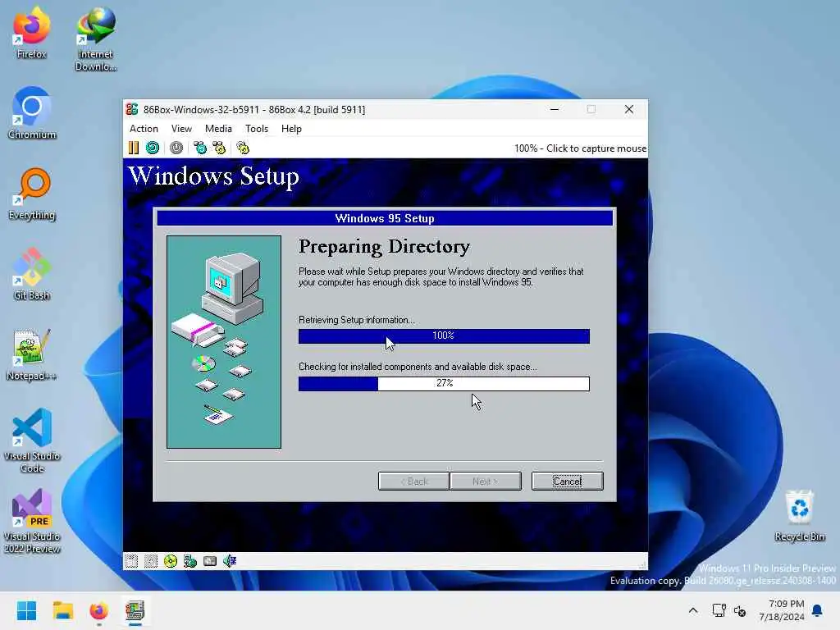Open the Windows Start menu
This screenshot has height=630, width=840.
(26, 610)
